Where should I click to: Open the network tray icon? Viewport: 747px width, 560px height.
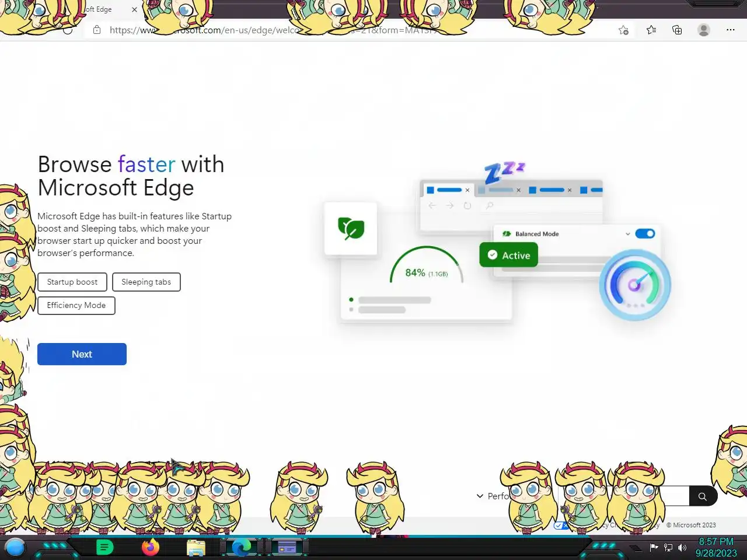coord(668,547)
